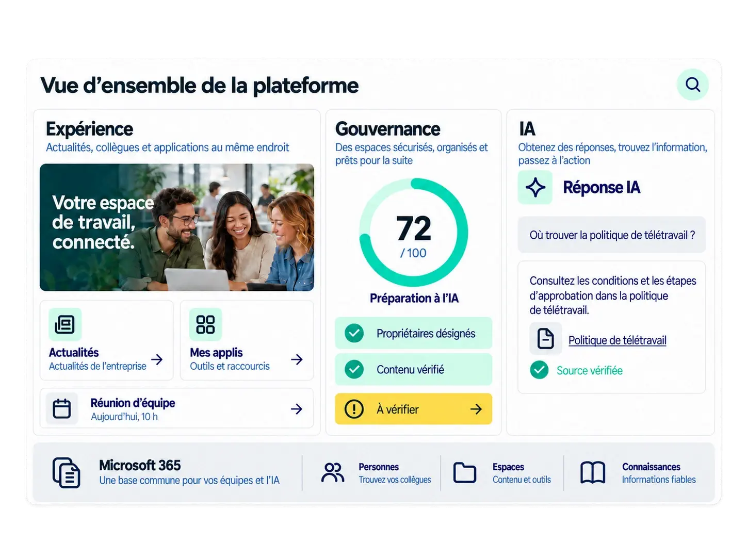Open the Politique de télétravail link
The image size is (747, 560).
[617, 340]
